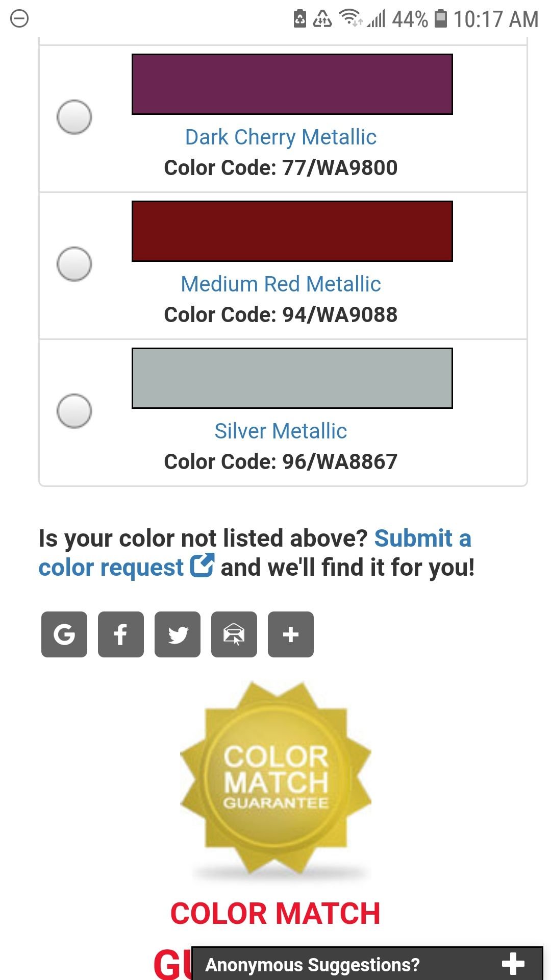Viewport: 551px width, 980px height.
Task: Choose Silver Metallic radio button
Action: click(x=74, y=411)
